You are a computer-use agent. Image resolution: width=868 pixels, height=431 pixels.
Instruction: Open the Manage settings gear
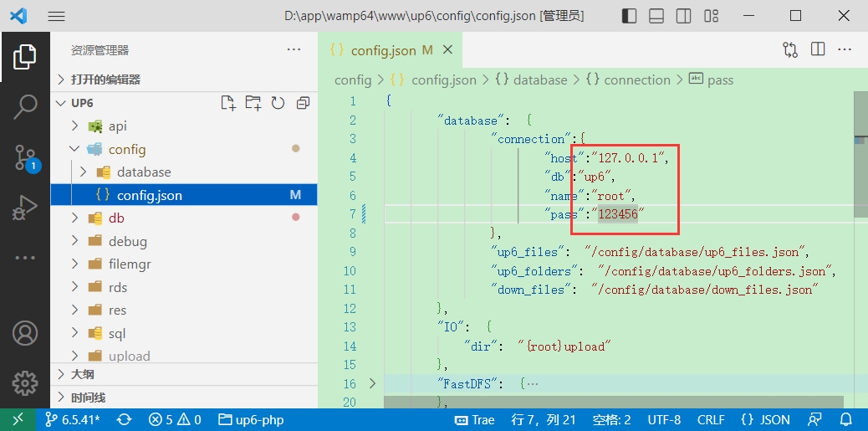click(x=25, y=382)
